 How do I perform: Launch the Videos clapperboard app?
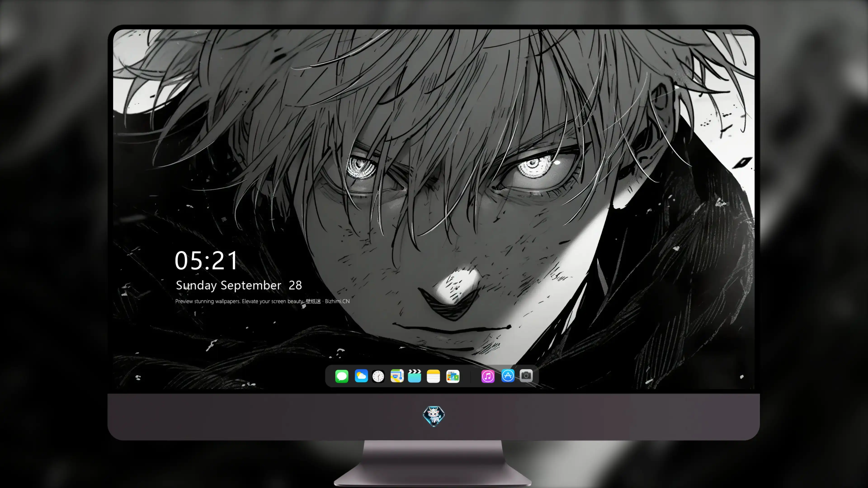(415, 376)
